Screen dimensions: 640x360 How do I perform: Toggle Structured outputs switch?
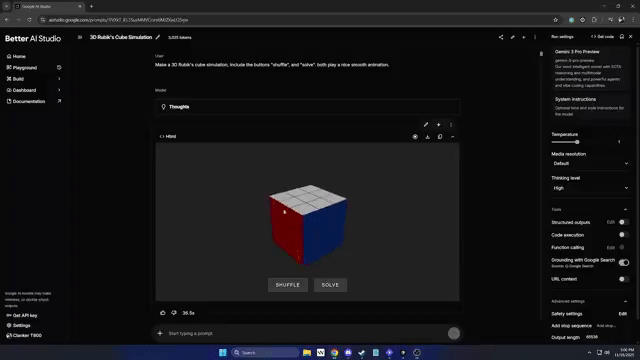click(623, 222)
